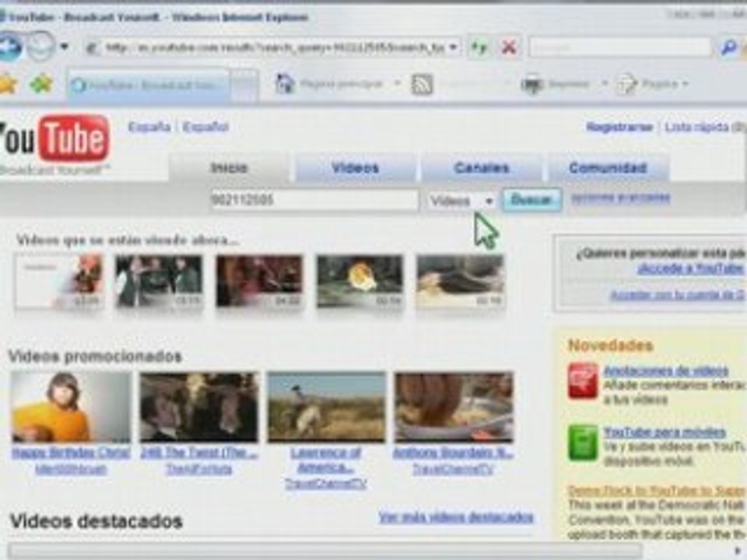Click the YouTube logo

click(x=54, y=140)
